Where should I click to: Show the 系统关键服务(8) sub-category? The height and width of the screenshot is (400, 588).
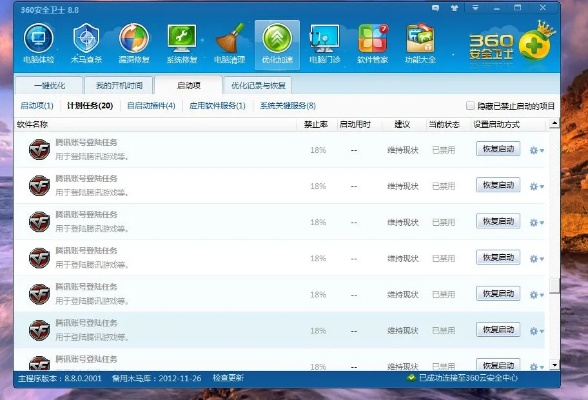coord(288,106)
